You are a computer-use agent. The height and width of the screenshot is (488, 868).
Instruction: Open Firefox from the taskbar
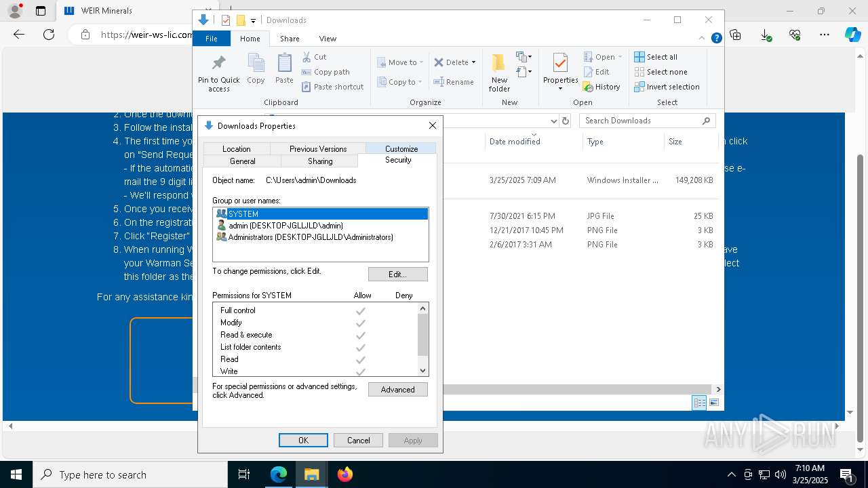click(x=345, y=474)
